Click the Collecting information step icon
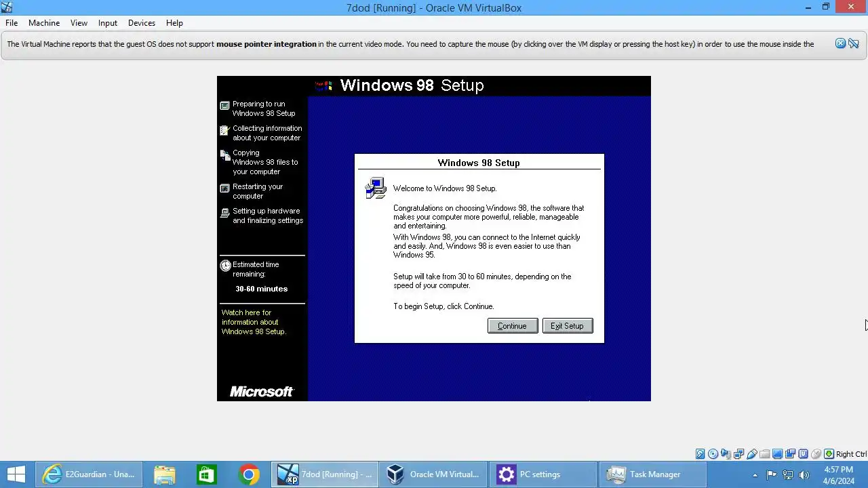This screenshot has height=488, width=868. (x=224, y=130)
